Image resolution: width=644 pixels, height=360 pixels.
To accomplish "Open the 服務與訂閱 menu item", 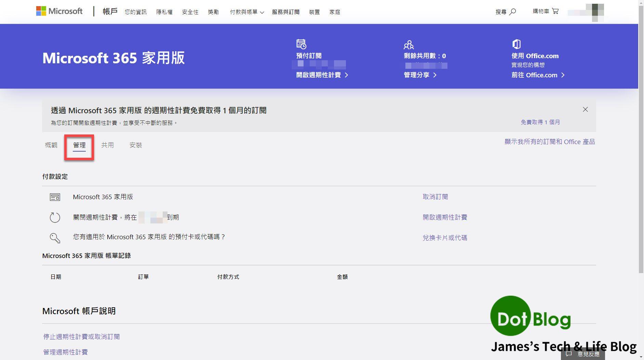I will (x=285, y=12).
